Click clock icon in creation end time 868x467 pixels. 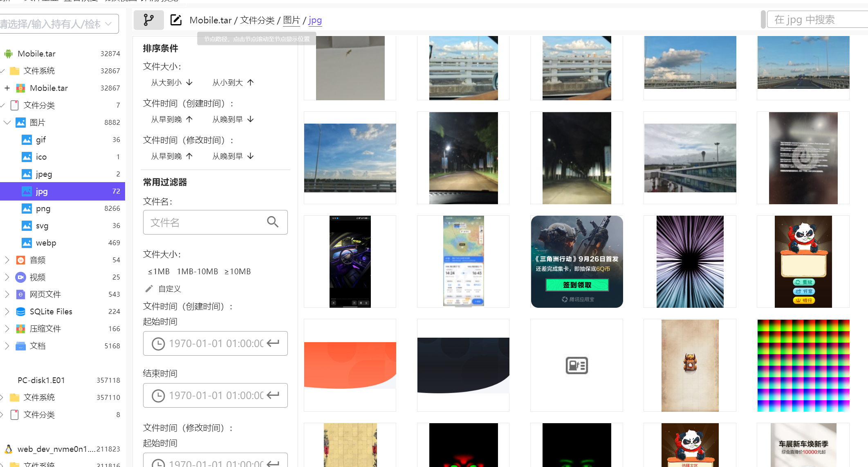point(158,395)
